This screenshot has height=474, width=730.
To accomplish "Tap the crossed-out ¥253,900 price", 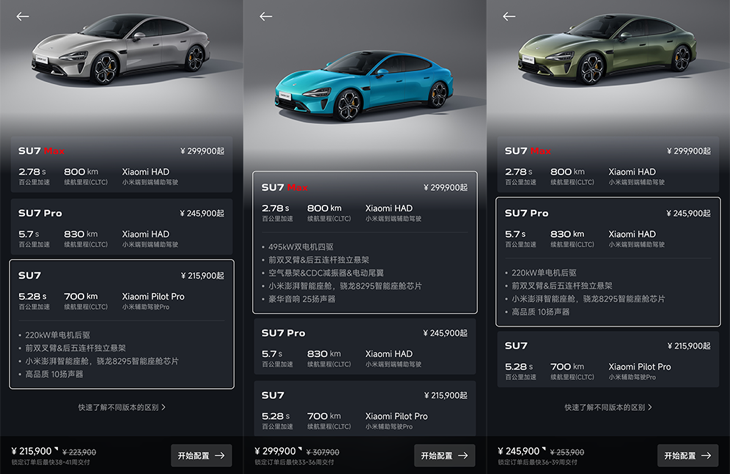I will point(567,452).
